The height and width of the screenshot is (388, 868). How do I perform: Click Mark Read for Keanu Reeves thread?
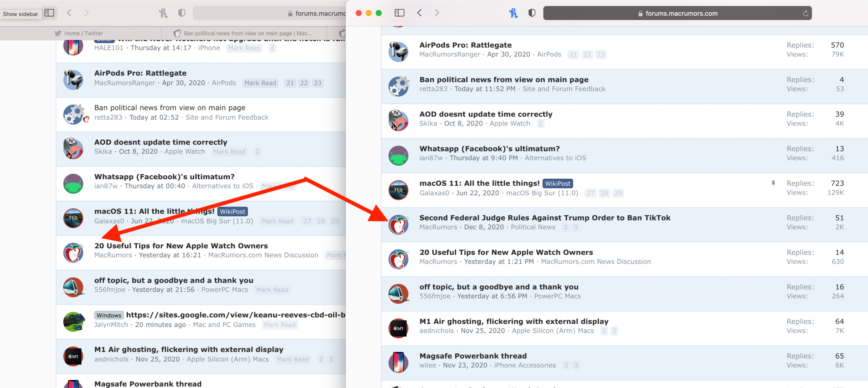coord(279,325)
